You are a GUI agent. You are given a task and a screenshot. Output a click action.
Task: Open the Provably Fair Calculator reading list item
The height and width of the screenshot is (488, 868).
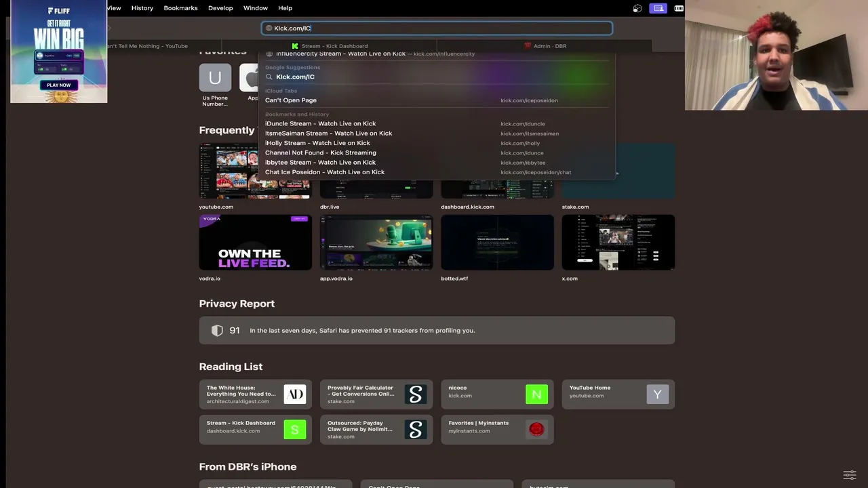pos(376,394)
